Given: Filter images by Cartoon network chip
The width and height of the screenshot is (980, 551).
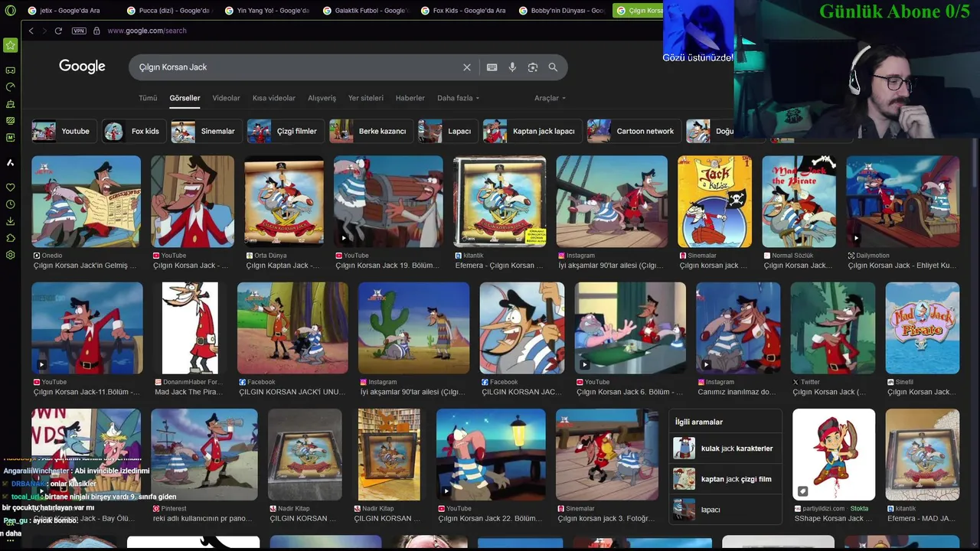Looking at the screenshot, I should click(x=634, y=131).
